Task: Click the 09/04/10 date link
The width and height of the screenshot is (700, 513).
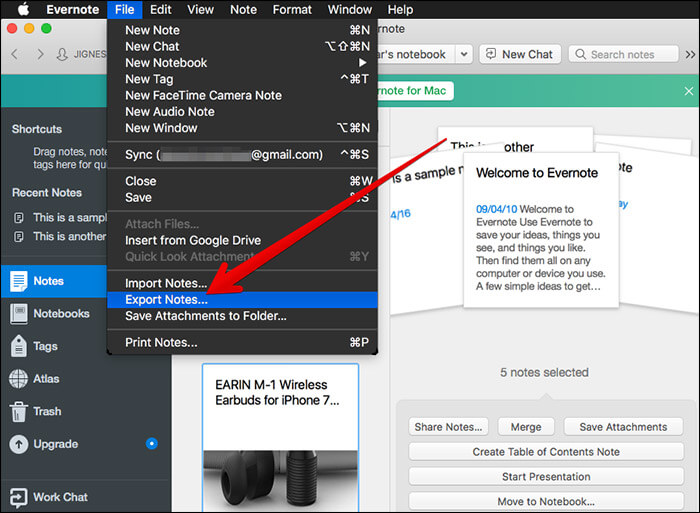Action: point(496,209)
